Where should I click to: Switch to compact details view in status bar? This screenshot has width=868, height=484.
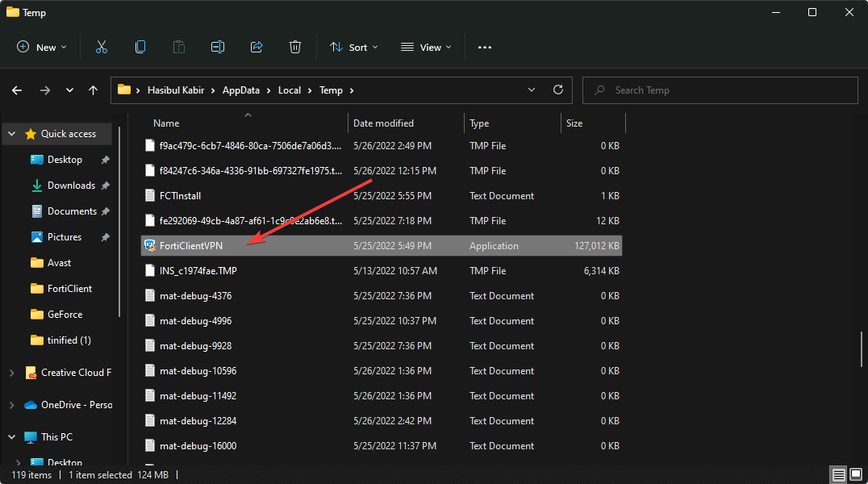point(838,474)
